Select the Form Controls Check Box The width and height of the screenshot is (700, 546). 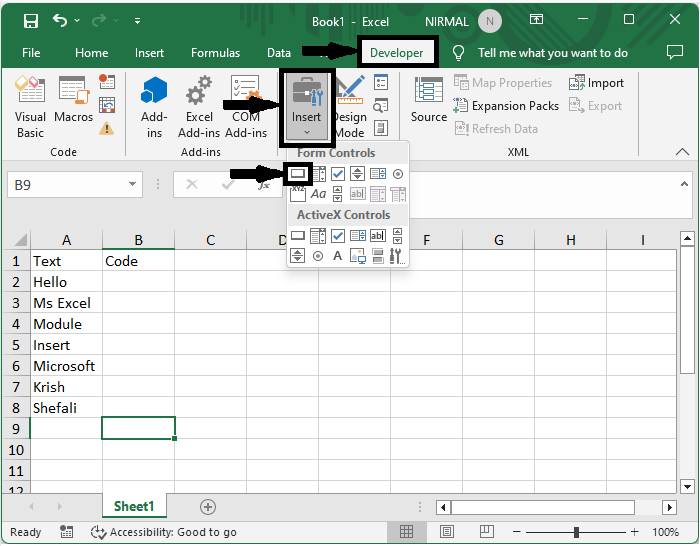click(x=338, y=174)
